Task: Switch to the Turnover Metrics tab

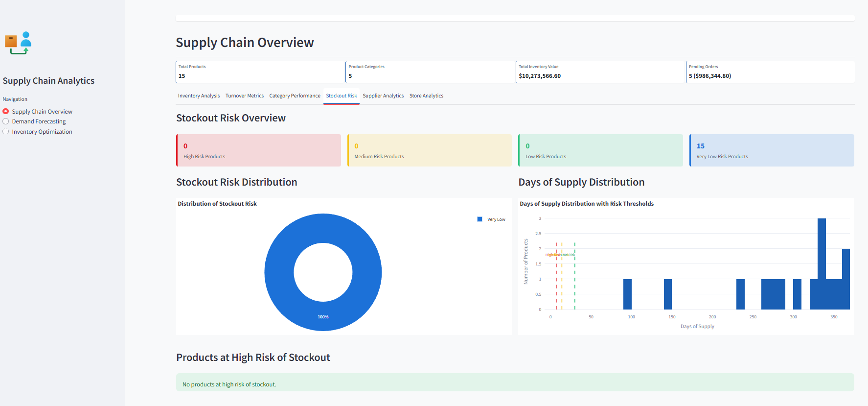Action: pos(244,96)
